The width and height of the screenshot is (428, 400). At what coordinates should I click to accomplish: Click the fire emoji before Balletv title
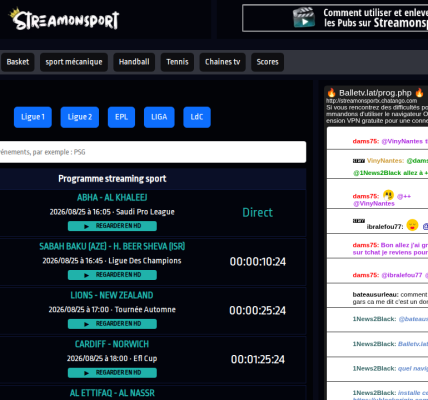point(331,93)
